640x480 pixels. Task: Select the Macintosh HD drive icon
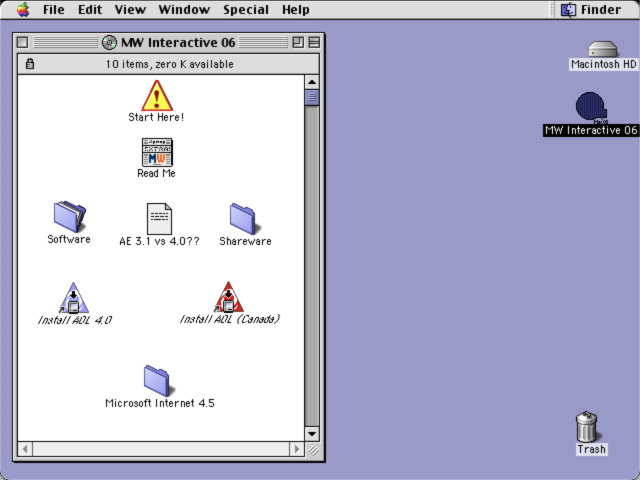(x=602, y=49)
